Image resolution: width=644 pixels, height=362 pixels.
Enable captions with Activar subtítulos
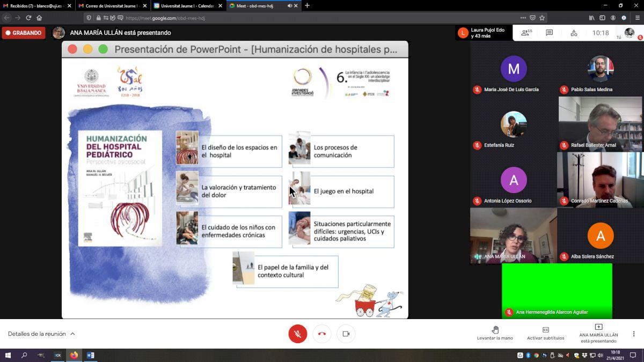[x=545, y=333]
